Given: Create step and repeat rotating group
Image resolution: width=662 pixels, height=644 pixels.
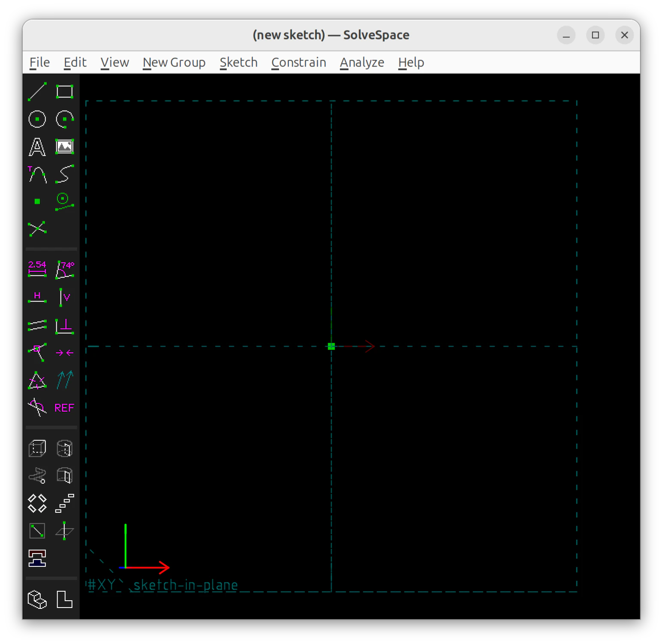Looking at the screenshot, I should click(x=37, y=503).
